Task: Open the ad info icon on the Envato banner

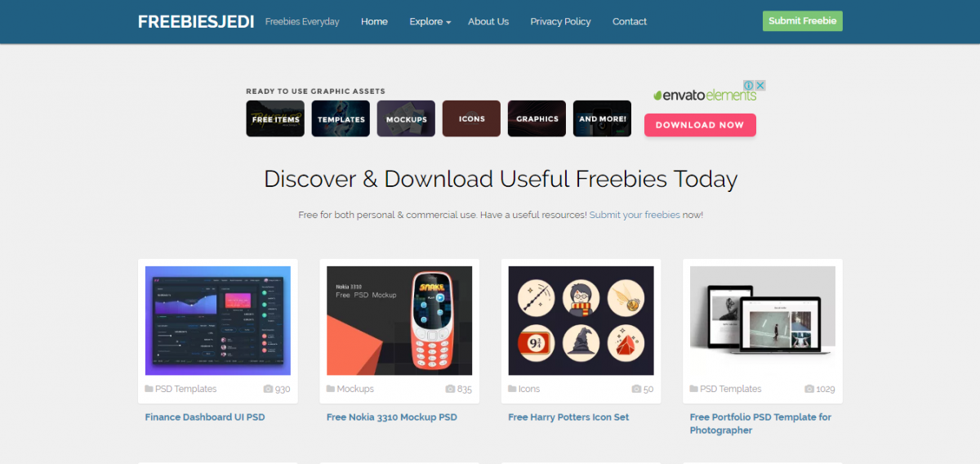Action: click(748, 85)
